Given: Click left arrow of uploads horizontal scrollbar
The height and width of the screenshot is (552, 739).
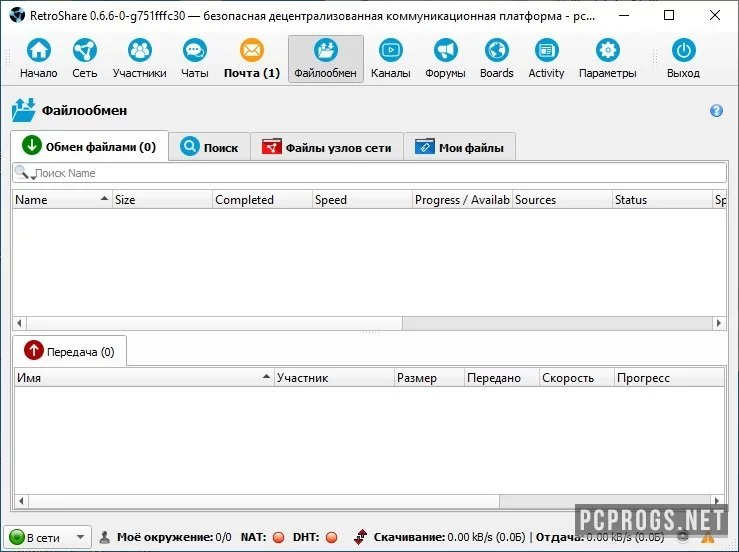Looking at the screenshot, I should (x=21, y=501).
